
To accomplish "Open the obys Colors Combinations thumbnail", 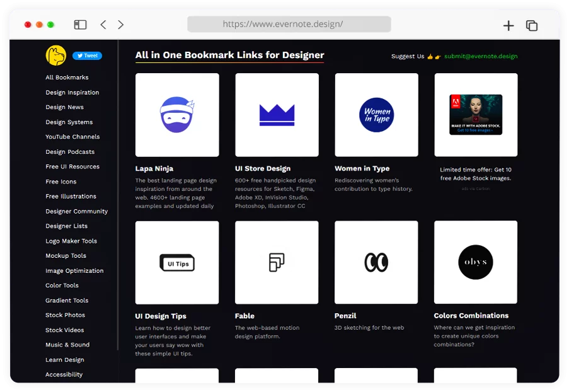I will click(x=476, y=262).
